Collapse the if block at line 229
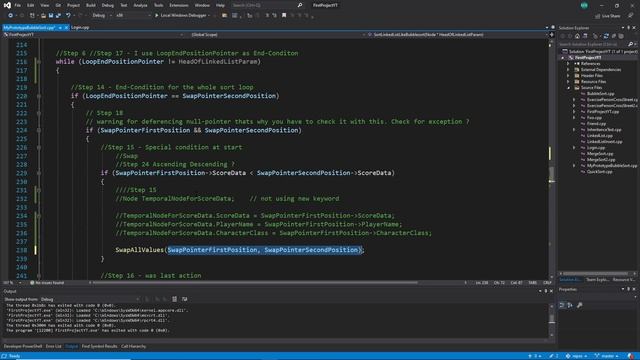Viewport: 640px width, 360px height. [x=39, y=173]
